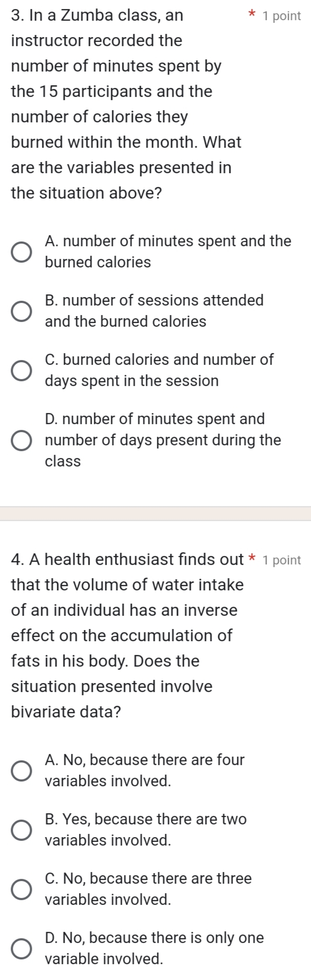Select answer A, no because four variables
This screenshot has width=311, height=980.
click(22, 770)
